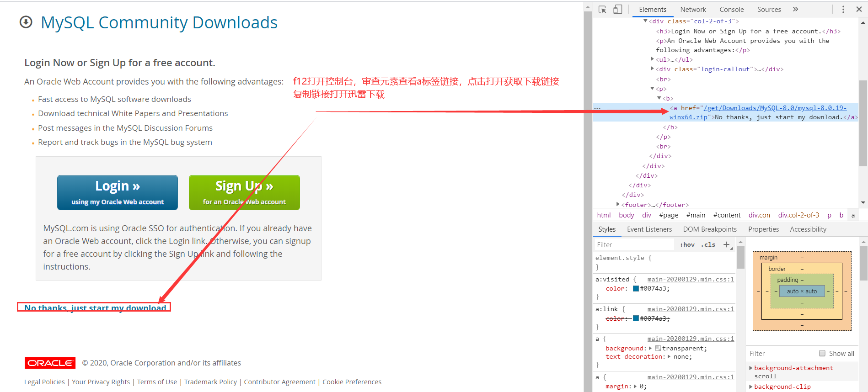Screen dimensions: 868x392
Task: Select #content in the DOM breadcrumb
Action: pos(727,215)
